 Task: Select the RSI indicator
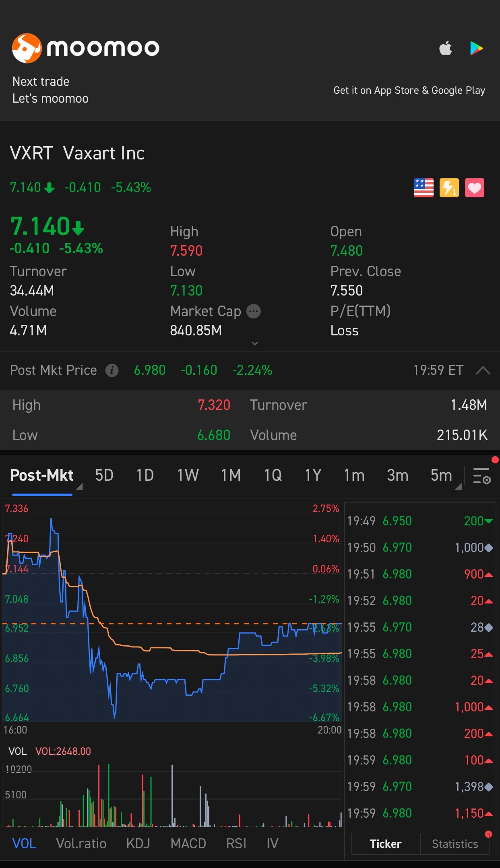tap(236, 843)
